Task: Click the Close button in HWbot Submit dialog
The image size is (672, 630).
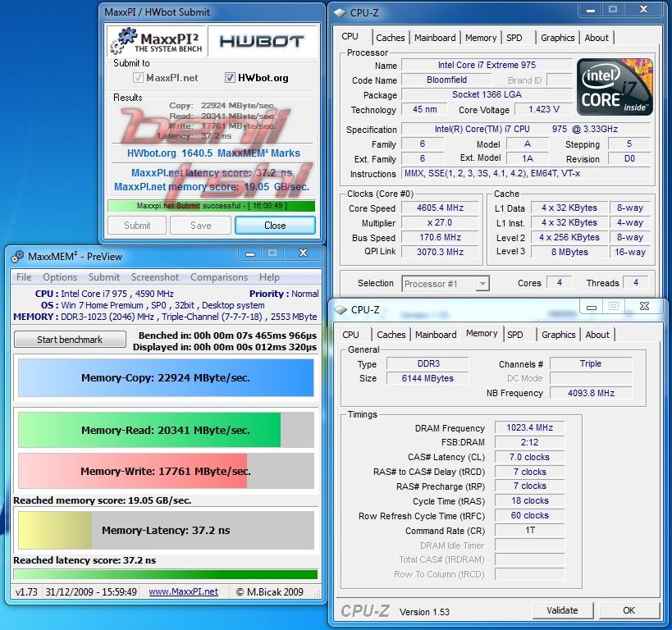Action: [275, 226]
